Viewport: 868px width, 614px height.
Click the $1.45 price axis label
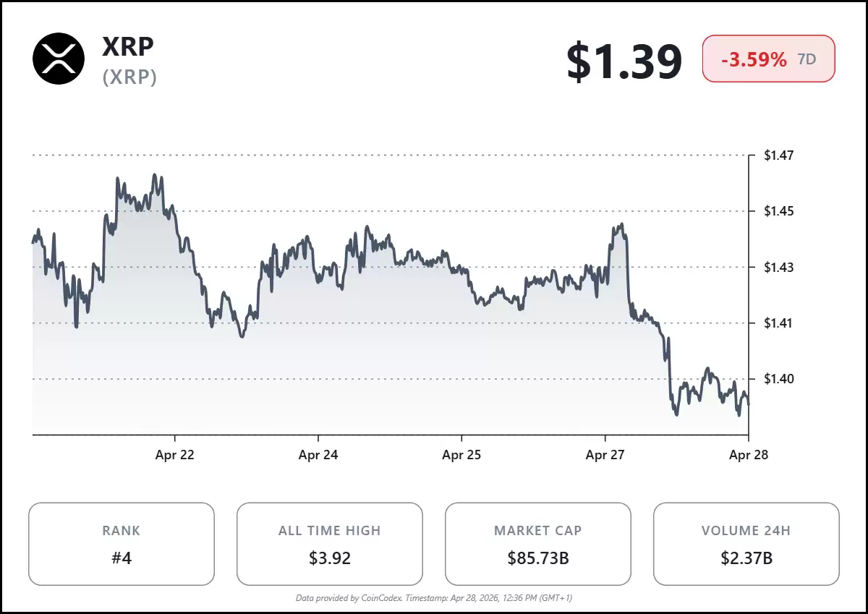click(x=779, y=211)
